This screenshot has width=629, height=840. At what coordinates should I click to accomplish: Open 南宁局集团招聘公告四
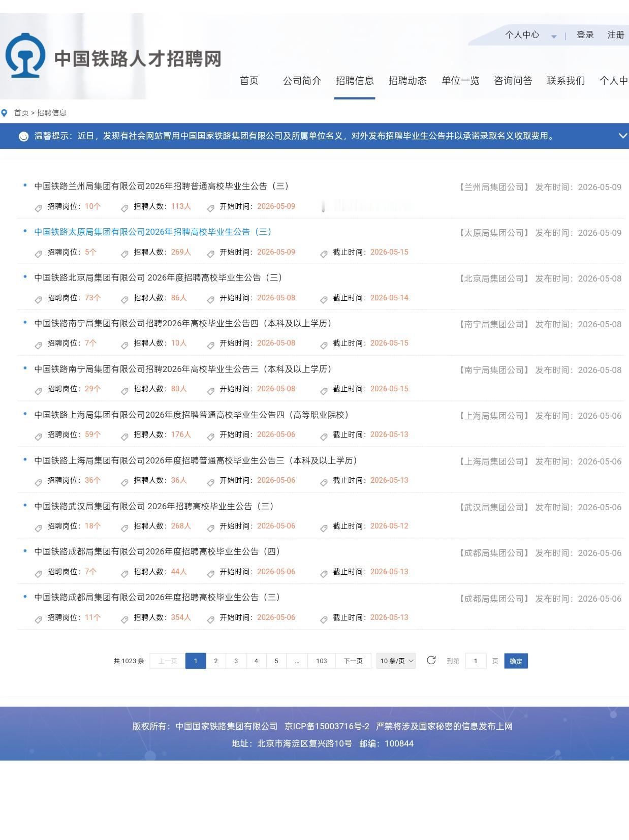[183, 323]
